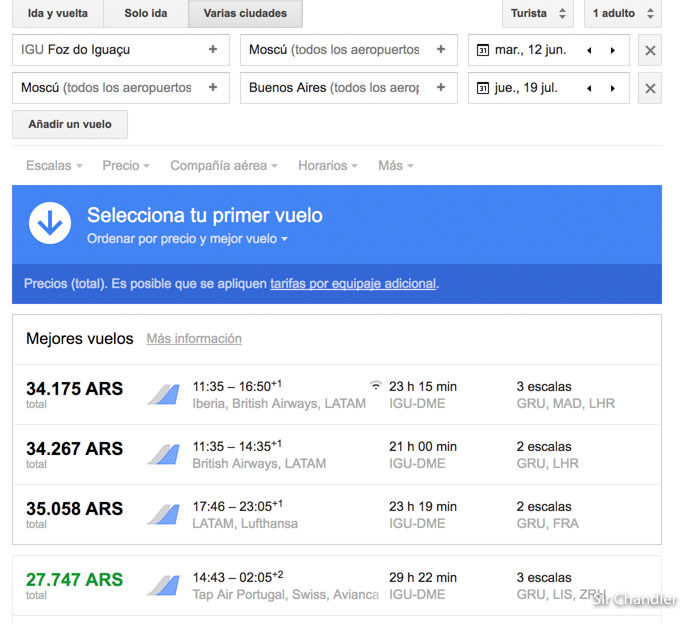
Task: Remove the second flight row with X
Action: point(650,88)
